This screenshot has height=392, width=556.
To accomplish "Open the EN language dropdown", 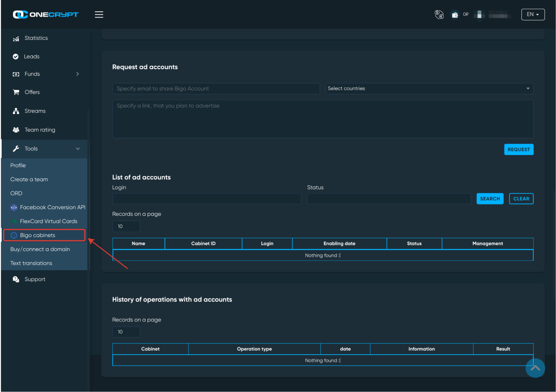I will coord(533,14).
